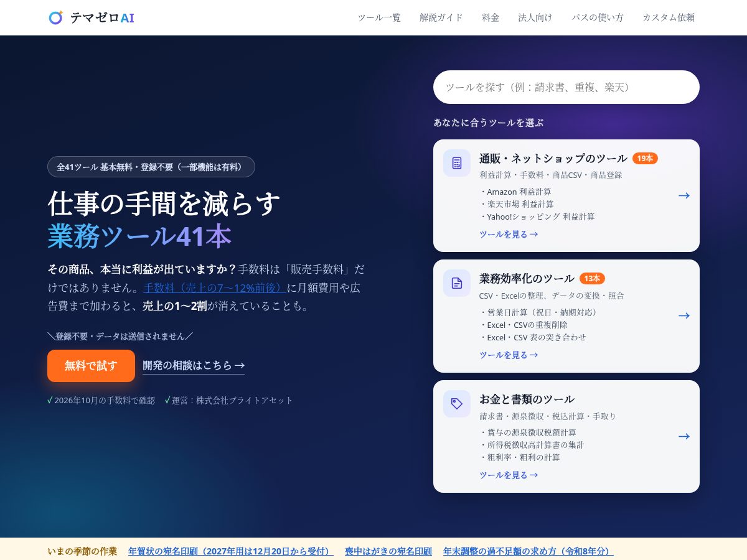Click the 通販・ネットショップのツール heading
This screenshot has height=560, width=747.
[553, 158]
